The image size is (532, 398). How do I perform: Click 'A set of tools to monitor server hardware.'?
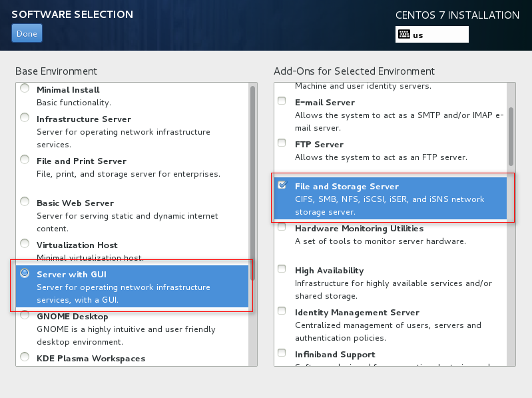pyautogui.click(x=380, y=241)
